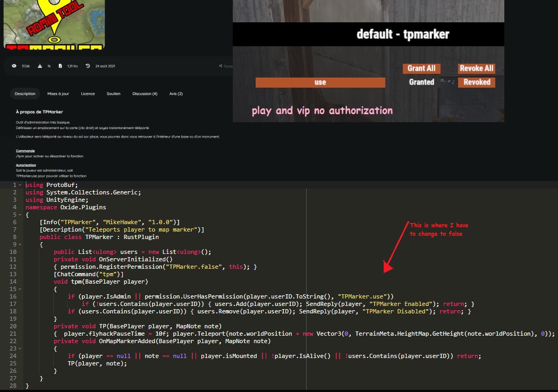Click the default - tpmarker title bar
The image size is (558, 392).
pyautogui.click(x=368, y=34)
